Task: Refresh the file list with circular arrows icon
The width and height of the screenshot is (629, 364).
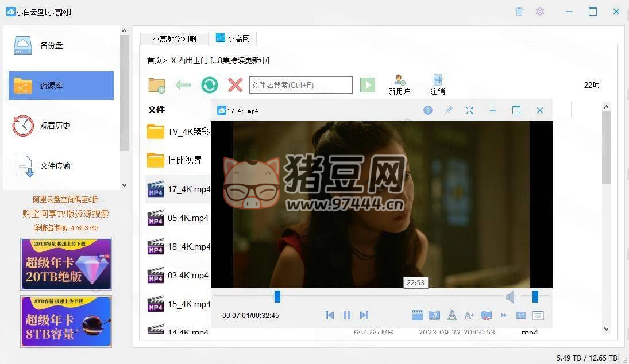Action: coord(209,84)
